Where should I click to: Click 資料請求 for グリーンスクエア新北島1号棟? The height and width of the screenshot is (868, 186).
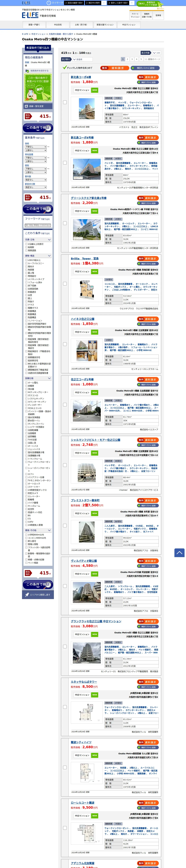coord(148,198)
